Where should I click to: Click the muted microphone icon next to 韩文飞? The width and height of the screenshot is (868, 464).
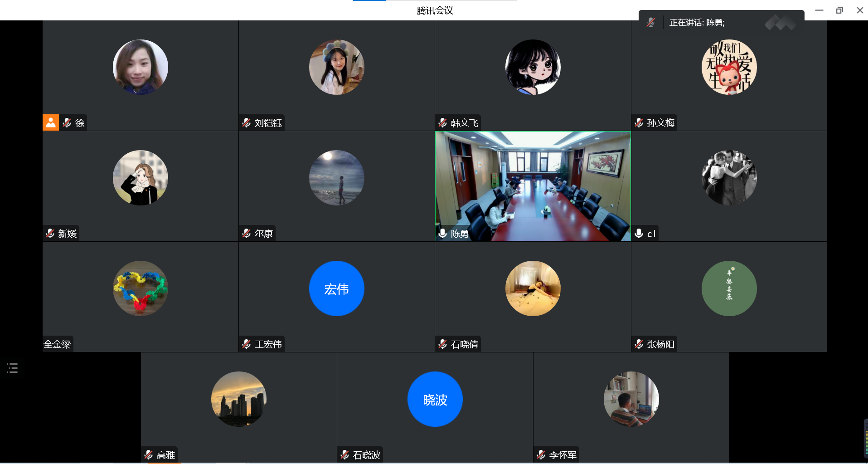tap(443, 123)
